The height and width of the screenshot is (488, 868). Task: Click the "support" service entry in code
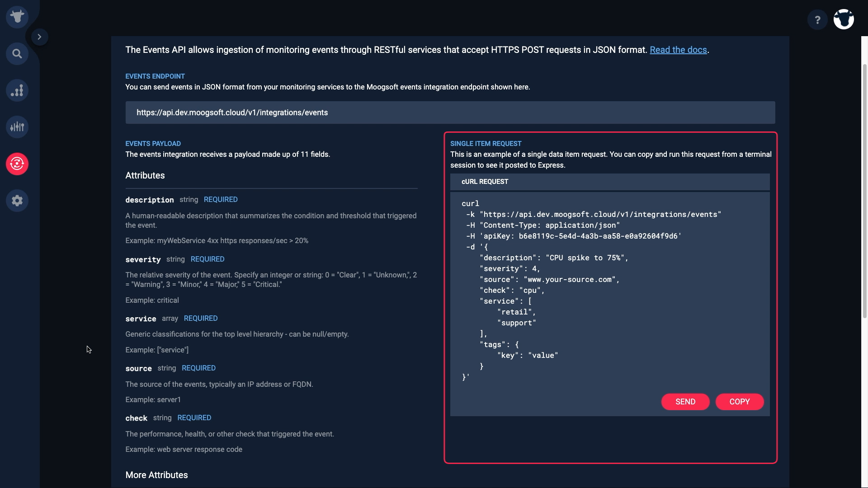point(516,323)
